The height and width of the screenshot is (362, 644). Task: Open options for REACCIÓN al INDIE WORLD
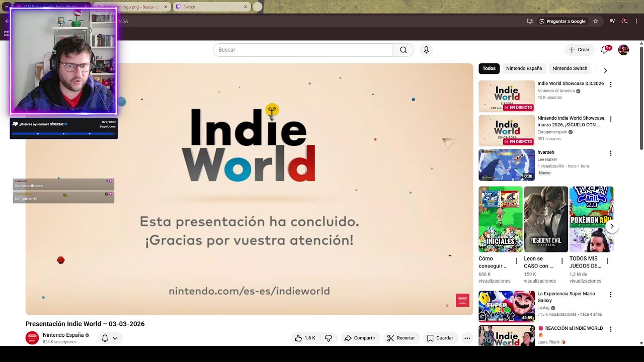pos(611,329)
